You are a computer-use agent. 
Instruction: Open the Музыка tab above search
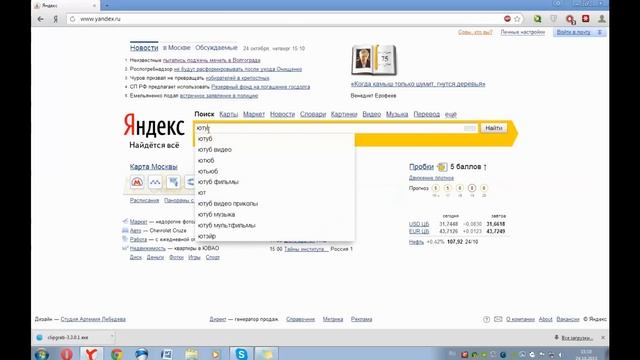(397, 114)
